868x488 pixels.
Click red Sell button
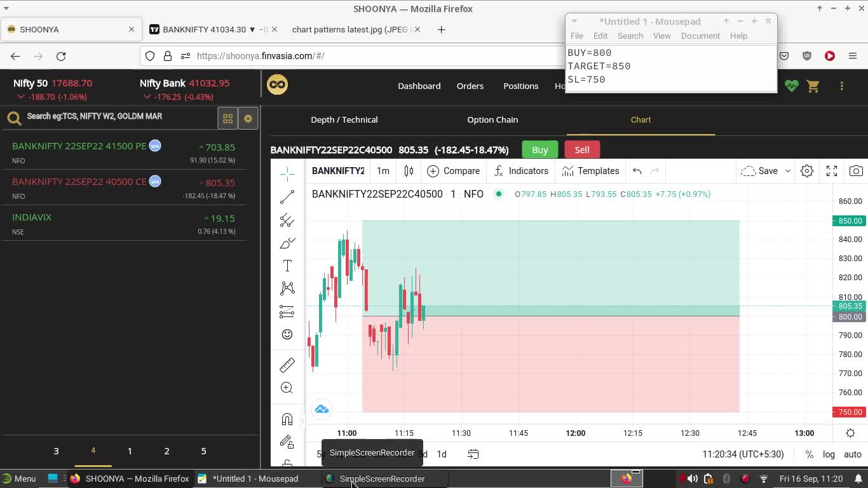coord(582,150)
